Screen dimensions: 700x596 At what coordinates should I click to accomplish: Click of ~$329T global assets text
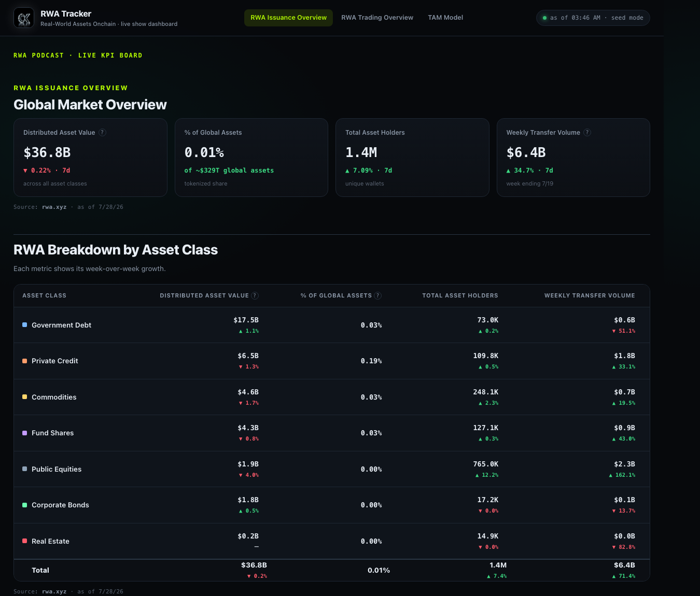[x=229, y=171]
